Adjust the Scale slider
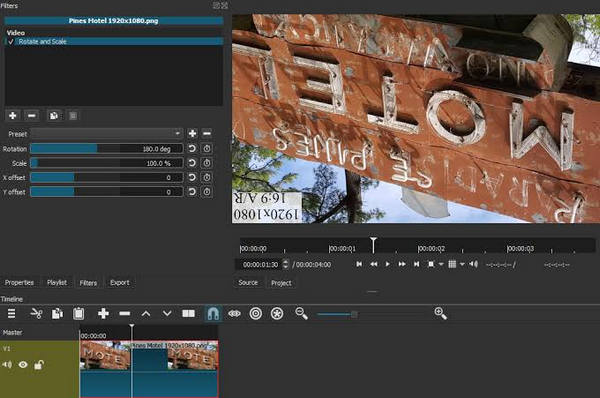The height and width of the screenshot is (398, 600). pyautogui.click(x=107, y=163)
